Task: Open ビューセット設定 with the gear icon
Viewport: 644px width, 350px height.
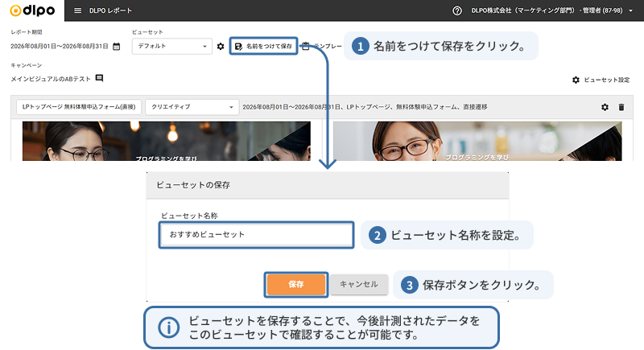Action: click(601, 80)
